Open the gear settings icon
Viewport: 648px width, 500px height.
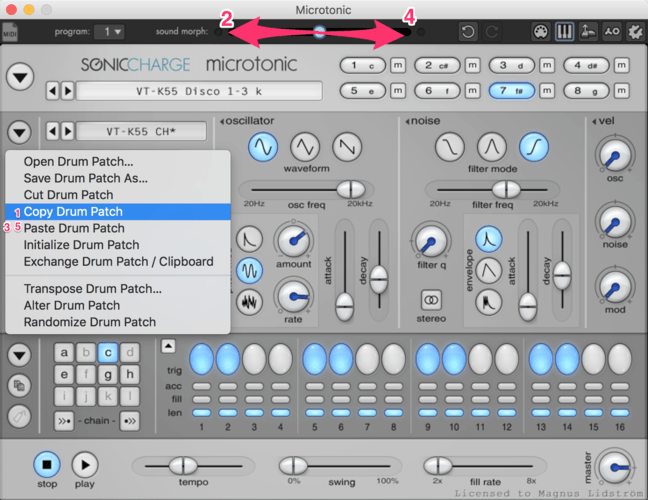(x=635, y=31)
